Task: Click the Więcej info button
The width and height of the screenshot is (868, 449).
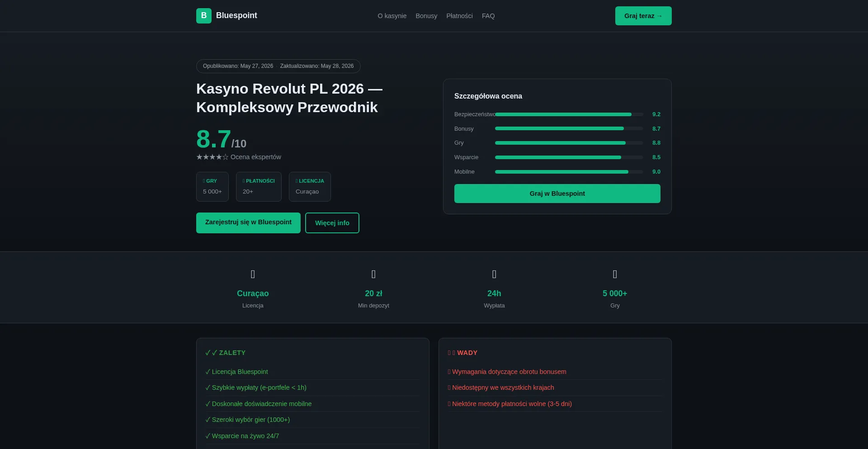Action: tap(332, 223)
